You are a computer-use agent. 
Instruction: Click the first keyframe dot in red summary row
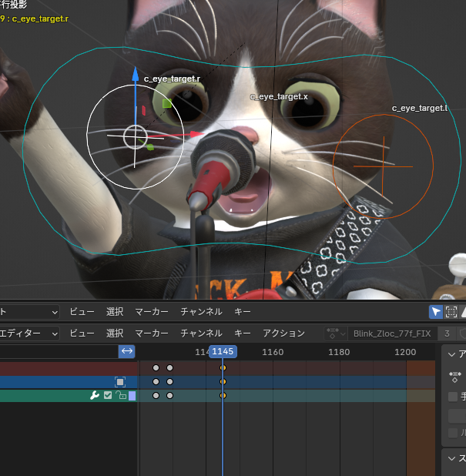click(x=156, y=367)
